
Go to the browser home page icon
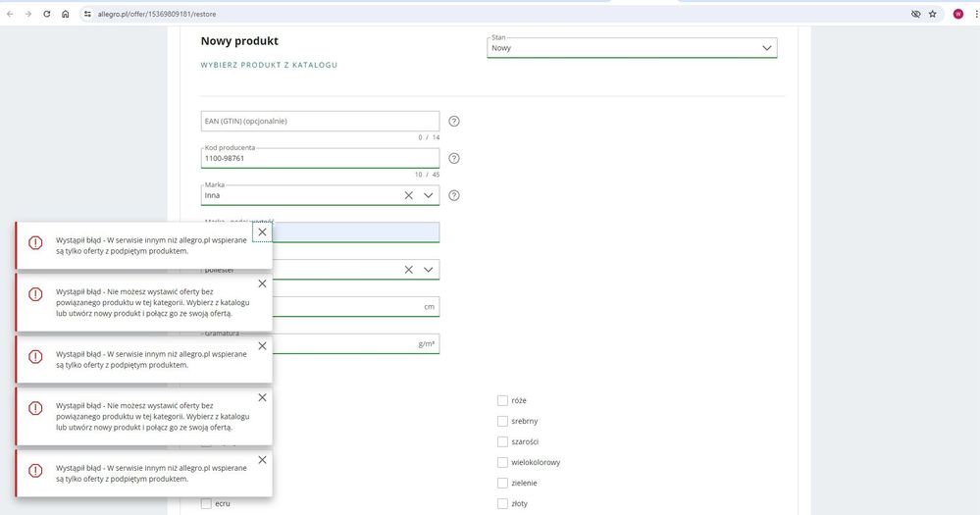coord(65,14)
